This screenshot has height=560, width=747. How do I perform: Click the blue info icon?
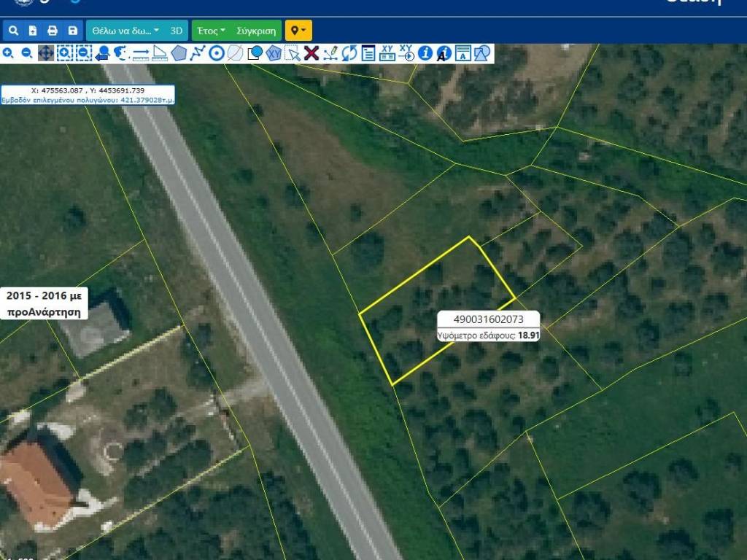[425, 53]
